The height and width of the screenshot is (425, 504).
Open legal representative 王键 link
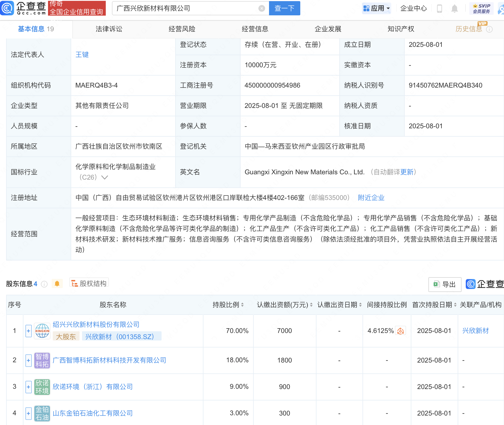tap(82, 55)
